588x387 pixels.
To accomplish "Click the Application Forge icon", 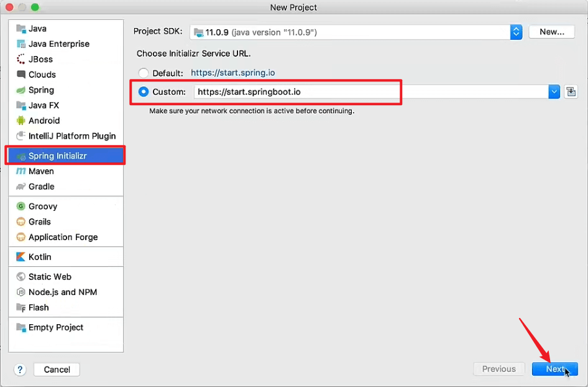I will pyautogui.click(x=21, y=237).
